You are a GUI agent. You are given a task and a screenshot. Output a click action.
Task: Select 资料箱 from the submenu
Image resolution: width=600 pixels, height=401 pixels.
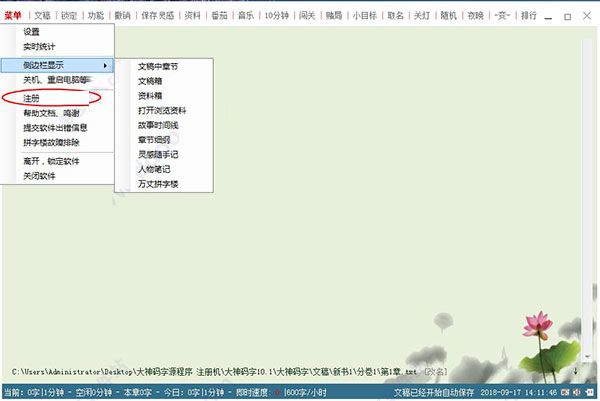(x=150, y=96)
